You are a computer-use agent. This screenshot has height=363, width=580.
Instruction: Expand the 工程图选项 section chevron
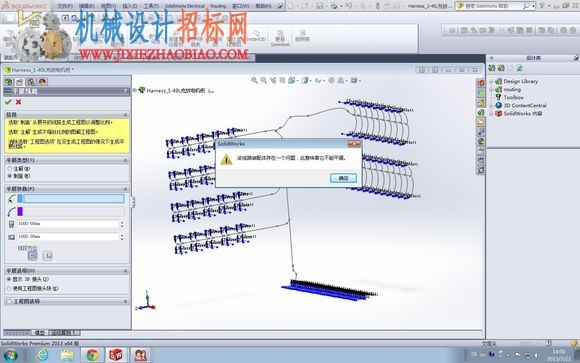click(125, 302)
